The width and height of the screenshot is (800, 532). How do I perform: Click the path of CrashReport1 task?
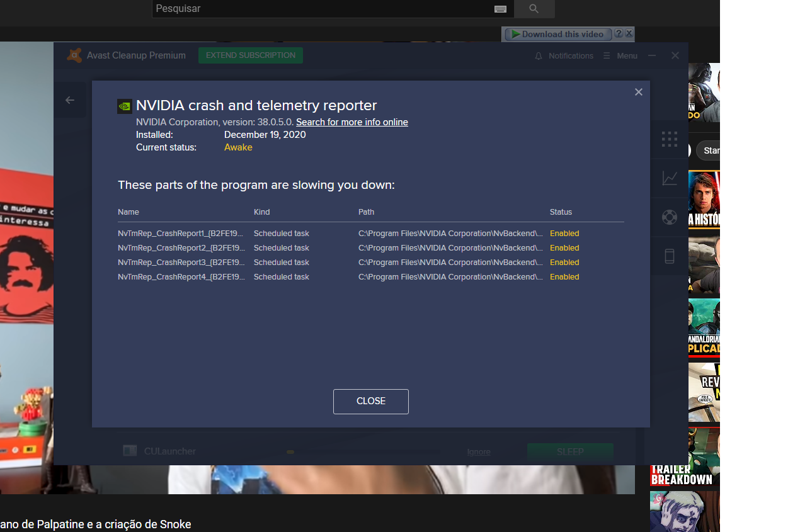450,234
